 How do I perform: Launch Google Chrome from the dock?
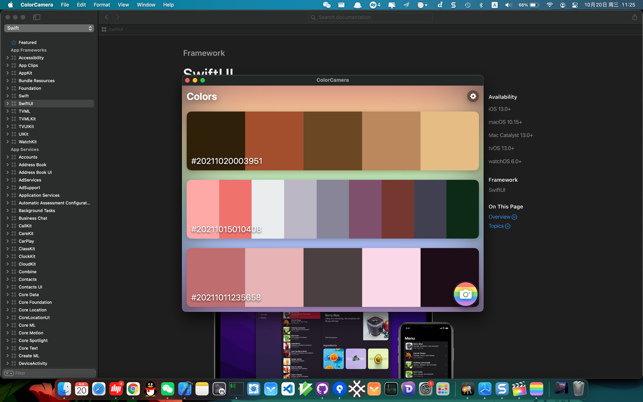click(133, 388)
